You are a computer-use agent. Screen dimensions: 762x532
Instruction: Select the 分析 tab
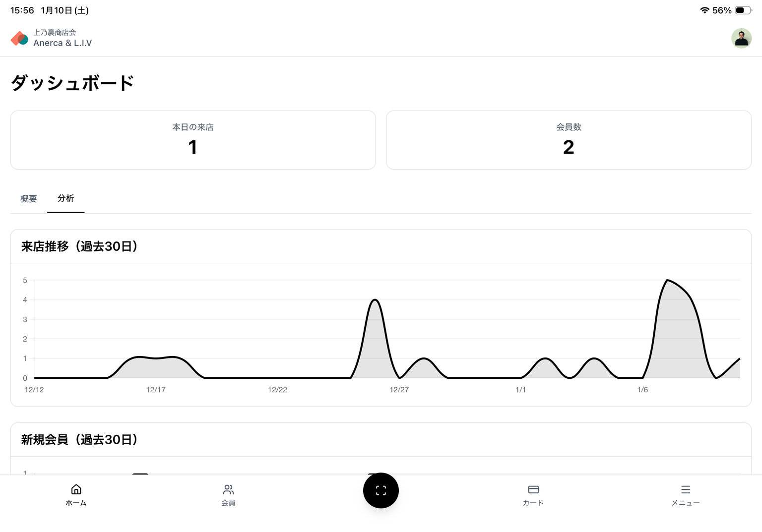65,198
